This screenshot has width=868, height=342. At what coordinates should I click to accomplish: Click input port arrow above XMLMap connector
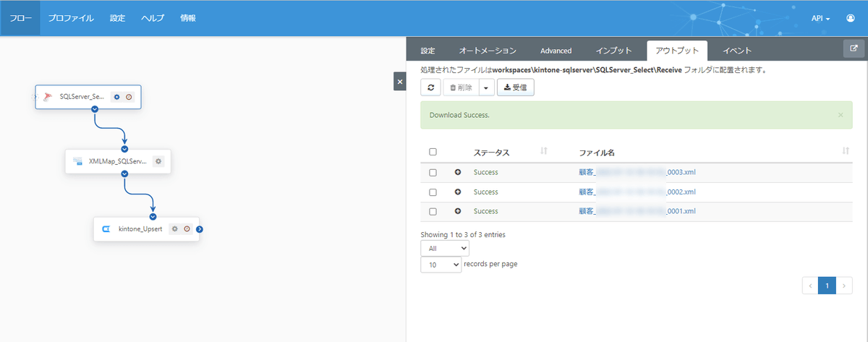pos(124,148)
